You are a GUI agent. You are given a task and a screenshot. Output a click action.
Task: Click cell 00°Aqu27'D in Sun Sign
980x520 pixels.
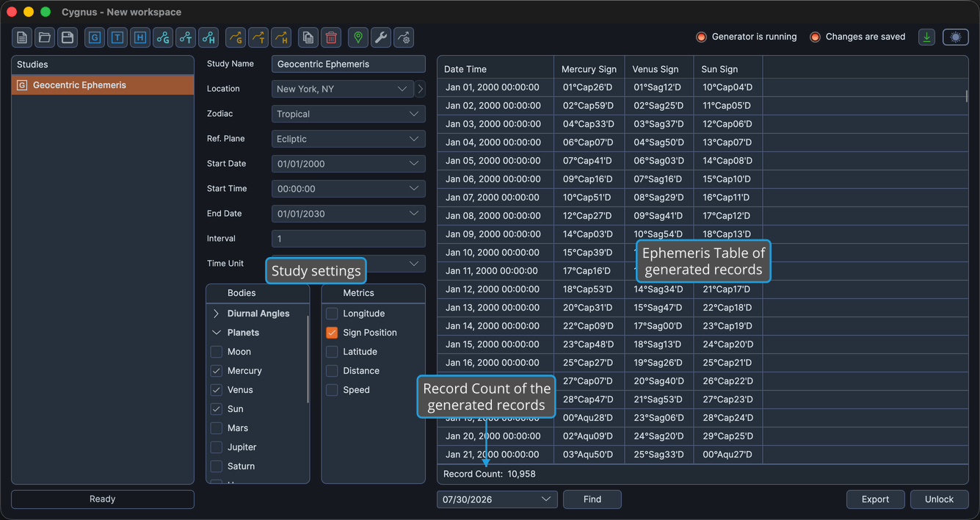pos(727,455)
